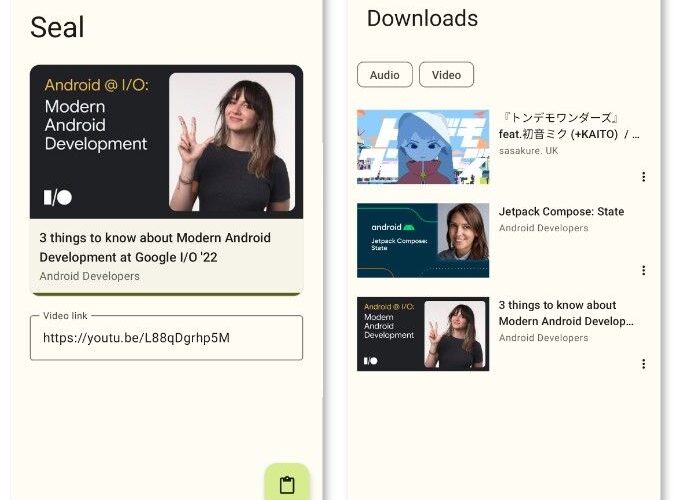Click the 'Seal' app title
This screenshot has width=676, height=500.
click(x=57, y=27)
